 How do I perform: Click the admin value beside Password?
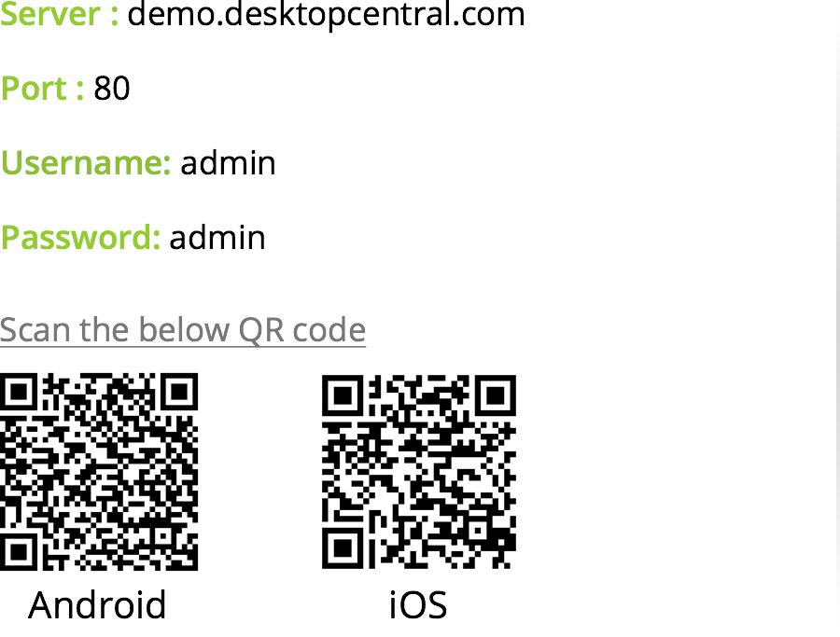(x=217, y=238)
